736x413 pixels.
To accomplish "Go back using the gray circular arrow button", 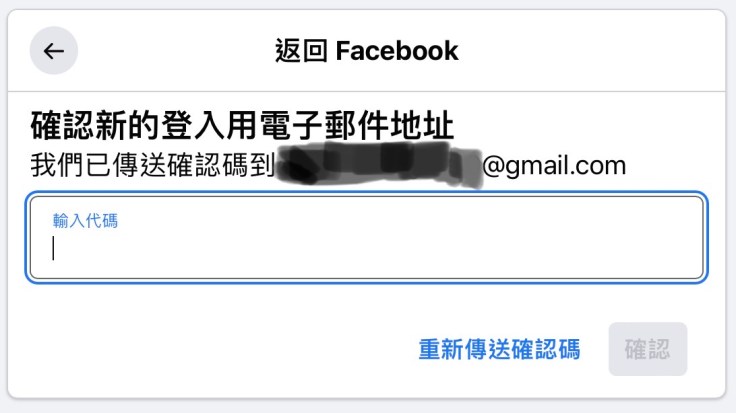I will [x=54, y=51].
